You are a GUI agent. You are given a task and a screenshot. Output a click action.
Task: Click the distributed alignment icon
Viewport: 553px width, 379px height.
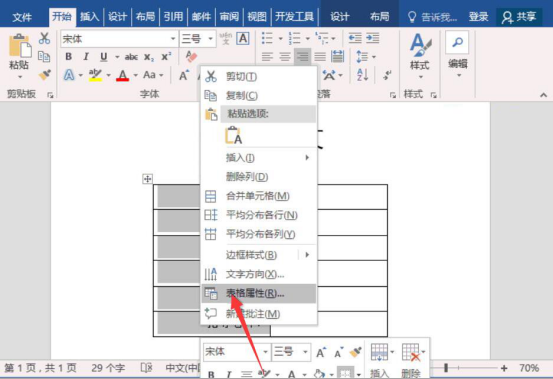pyautogui.click(x=338, y=56)
